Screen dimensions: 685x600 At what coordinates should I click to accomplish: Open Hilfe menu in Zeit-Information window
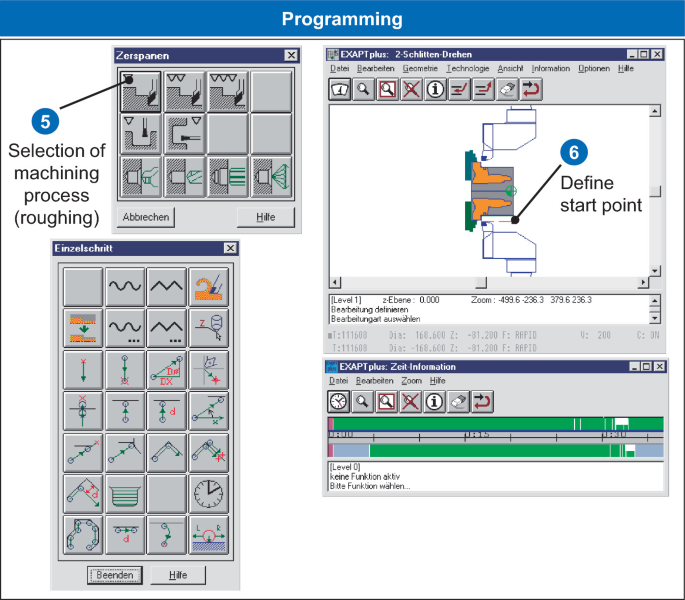point(437,381)
